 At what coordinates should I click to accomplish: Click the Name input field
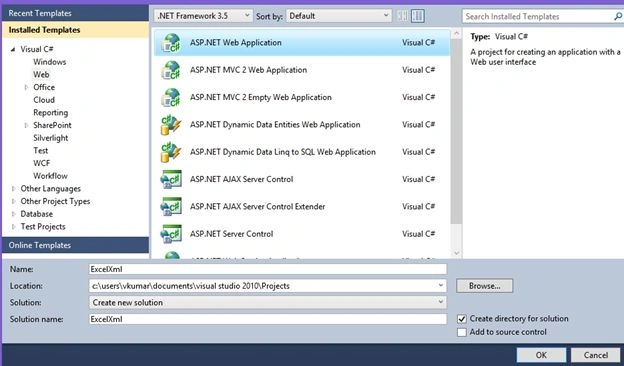click(267, 269)
